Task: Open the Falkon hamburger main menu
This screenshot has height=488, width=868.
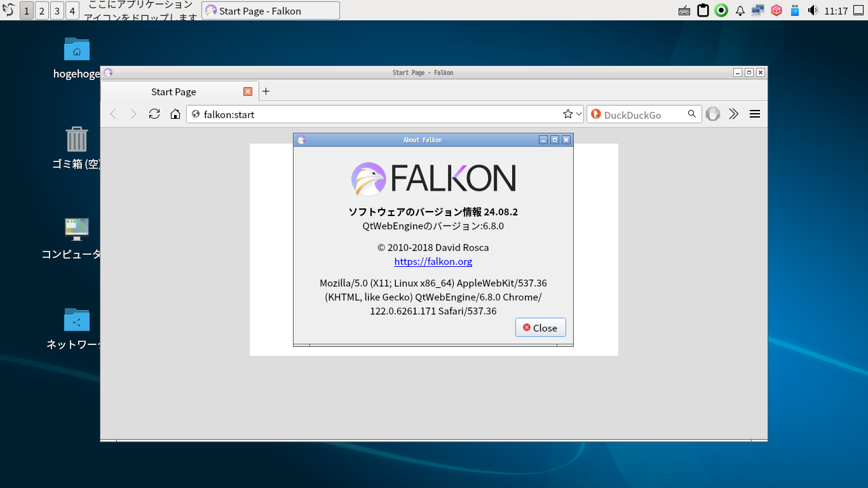Action: click(755, 114)
